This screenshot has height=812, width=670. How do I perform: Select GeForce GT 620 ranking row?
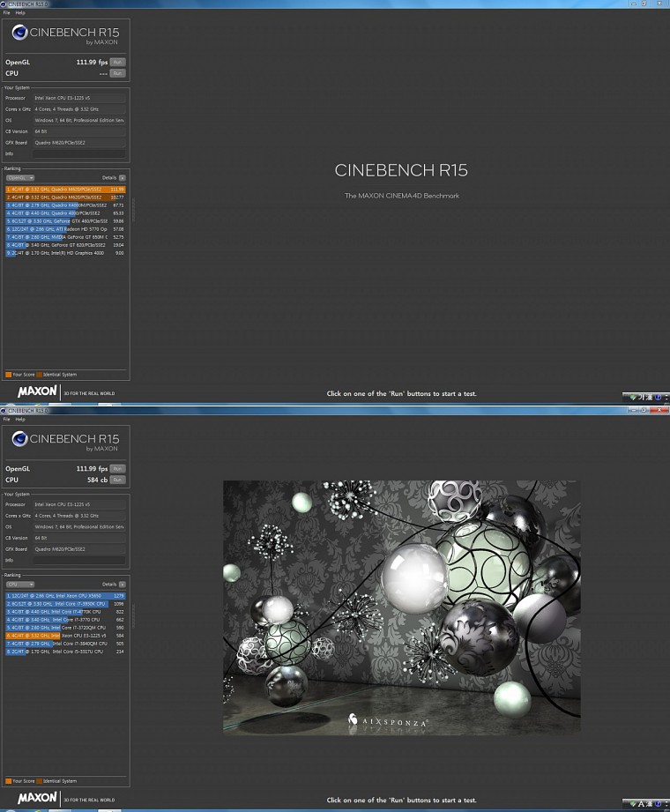point(65,245)
